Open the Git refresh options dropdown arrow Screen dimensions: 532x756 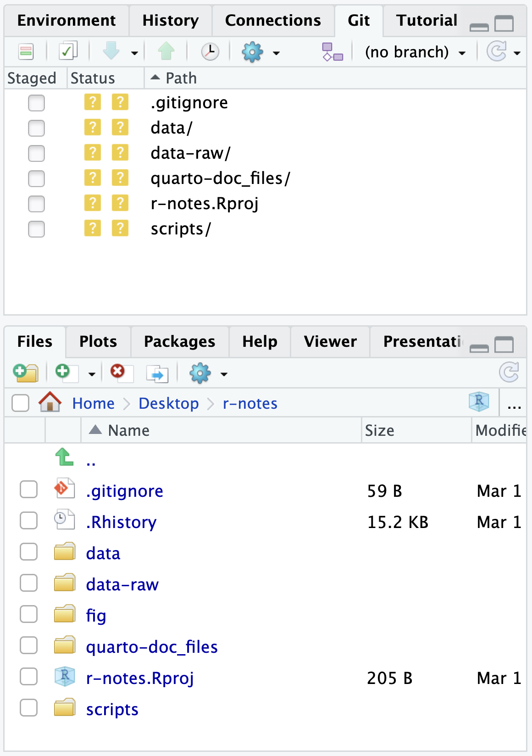517,53
